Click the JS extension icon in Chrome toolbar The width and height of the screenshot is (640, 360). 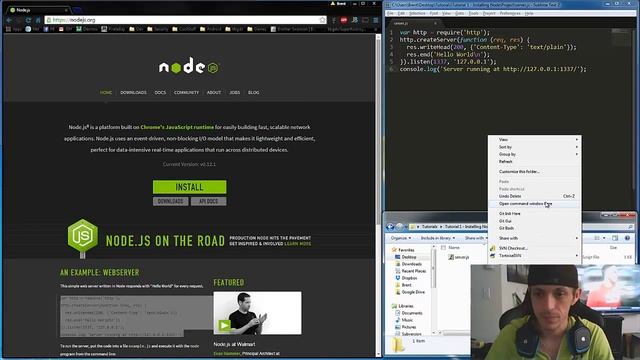click(355, 20)
